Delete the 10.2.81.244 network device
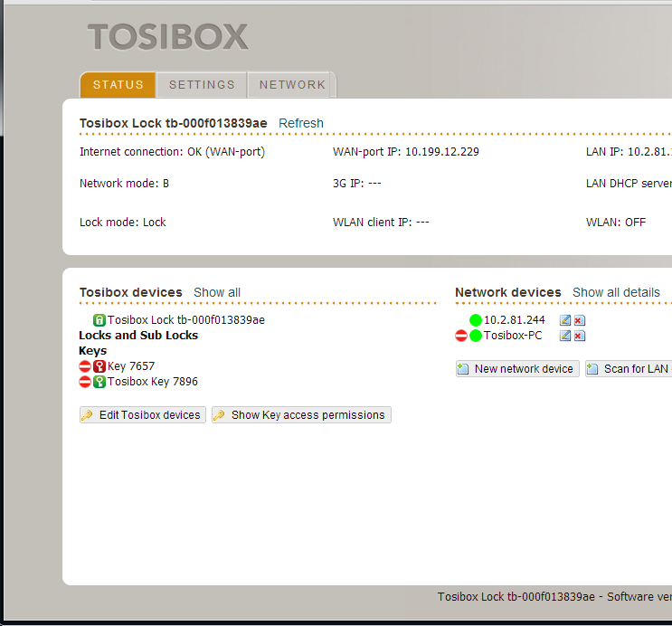672x626 pixels. click(580, 320)
